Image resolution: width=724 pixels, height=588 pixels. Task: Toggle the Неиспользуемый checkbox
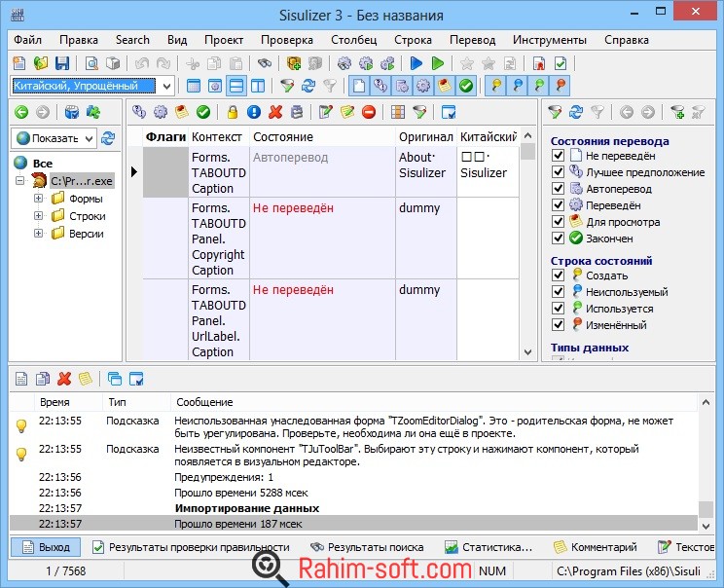tap(558, 292)
